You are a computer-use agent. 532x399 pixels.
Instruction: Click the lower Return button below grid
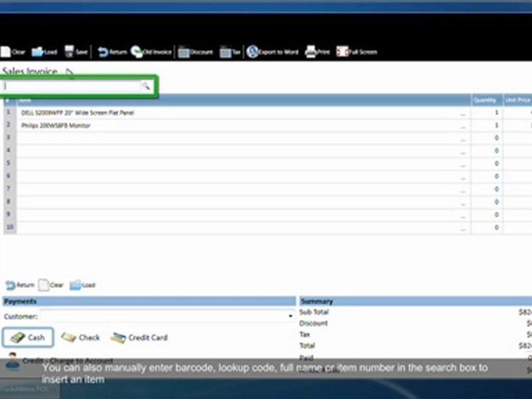pyautogui.click(x=20, y=285)
